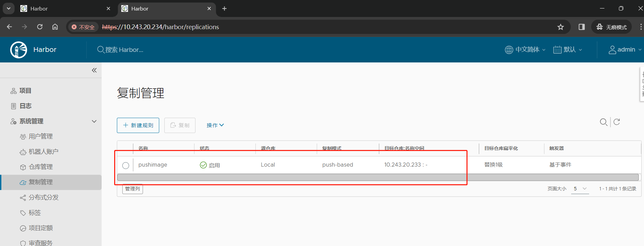Open the tab search dropdown arrow
644x246 pixels.
pos(8,8)
